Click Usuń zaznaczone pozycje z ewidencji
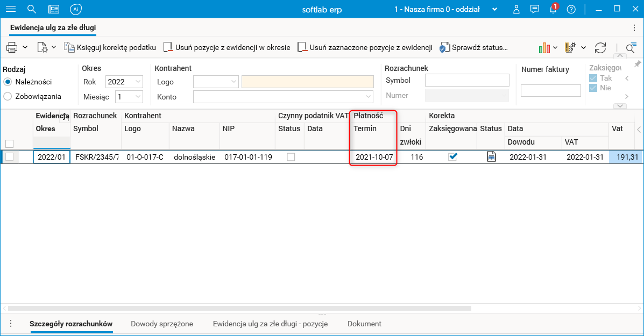The image size is (644, 336). click(365, 48)
